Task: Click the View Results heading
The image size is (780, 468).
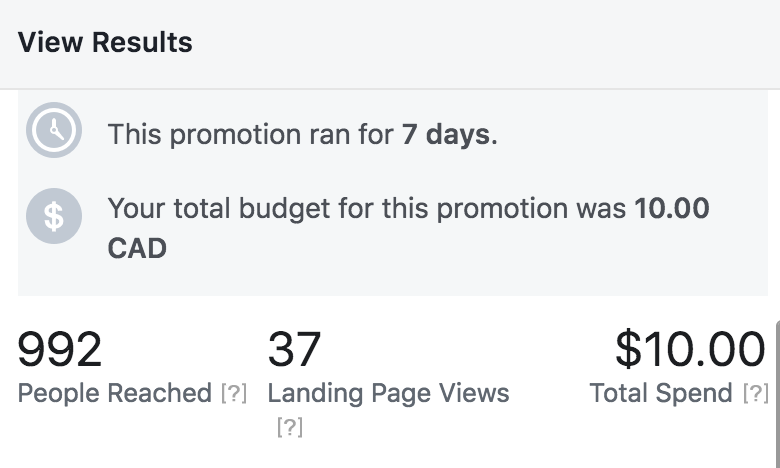Action: coord(105,42)
